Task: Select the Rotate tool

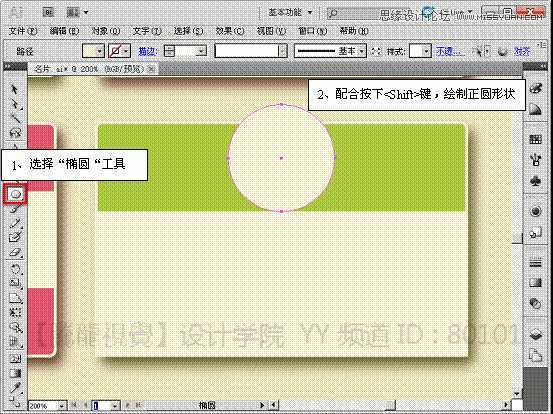Action: [15, 269]
